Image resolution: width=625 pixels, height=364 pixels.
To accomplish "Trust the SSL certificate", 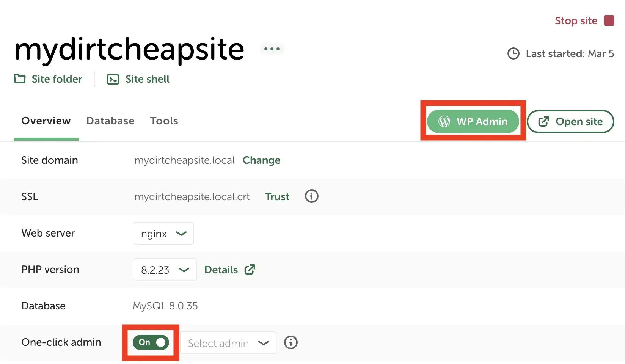I will click(277, 196).
